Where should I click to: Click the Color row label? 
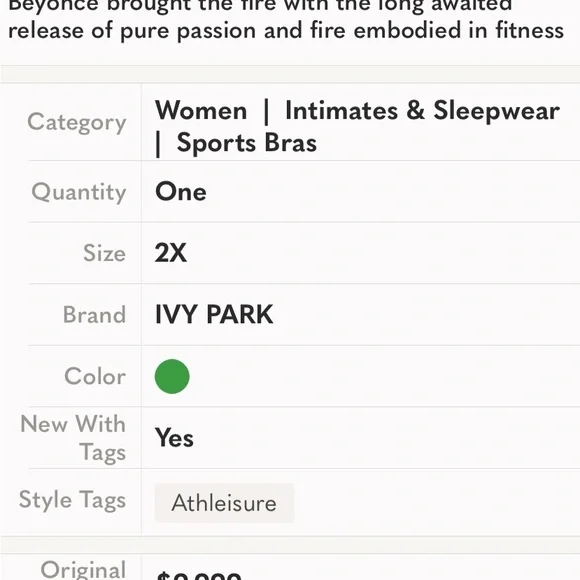click(95, 376)
